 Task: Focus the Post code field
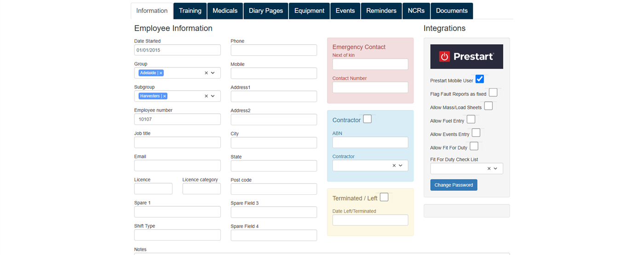(274, 189)
